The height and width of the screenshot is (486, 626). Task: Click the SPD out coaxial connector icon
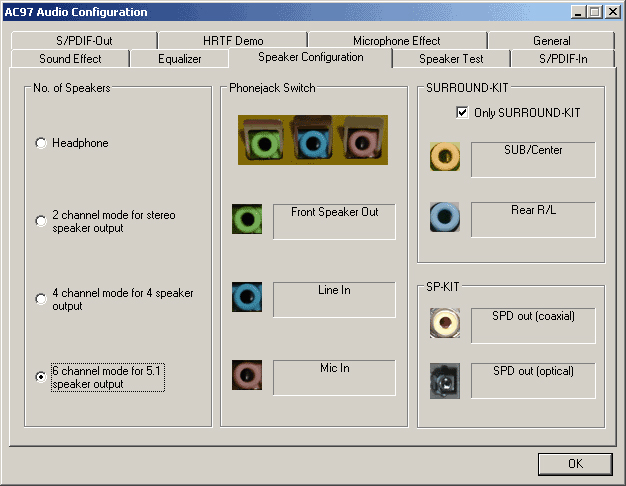[445, 323]
